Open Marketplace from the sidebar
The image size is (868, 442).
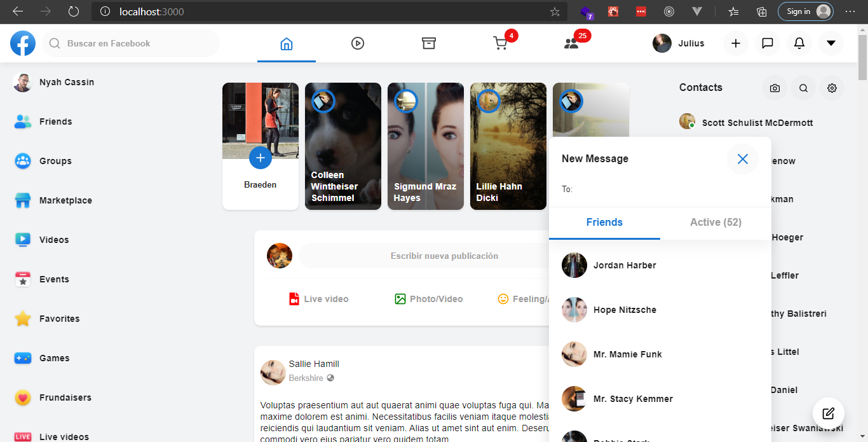[x=53, y=200]
